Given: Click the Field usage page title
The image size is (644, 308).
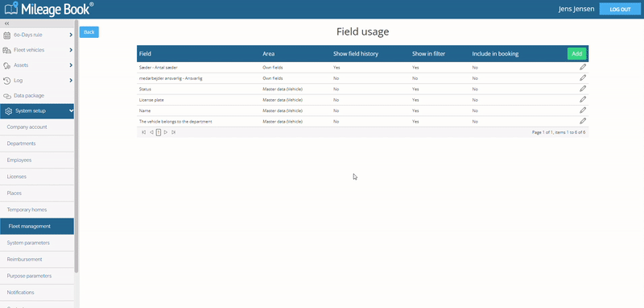Looking at the screenshot, I should tap(363, 31).
